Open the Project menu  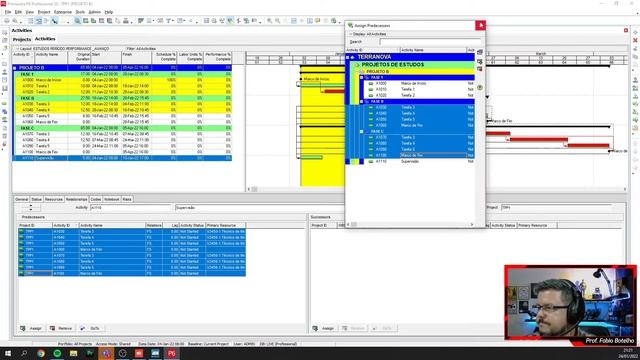(44, 12)
